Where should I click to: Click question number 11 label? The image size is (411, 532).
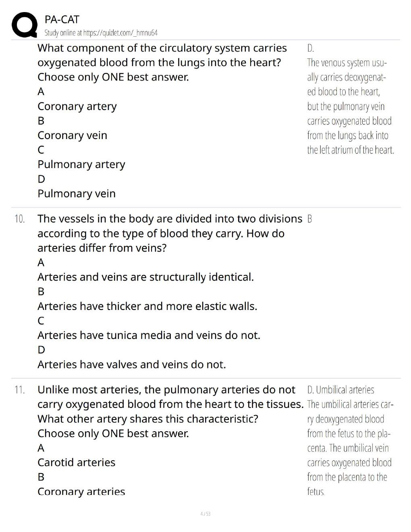pos(19,390)
